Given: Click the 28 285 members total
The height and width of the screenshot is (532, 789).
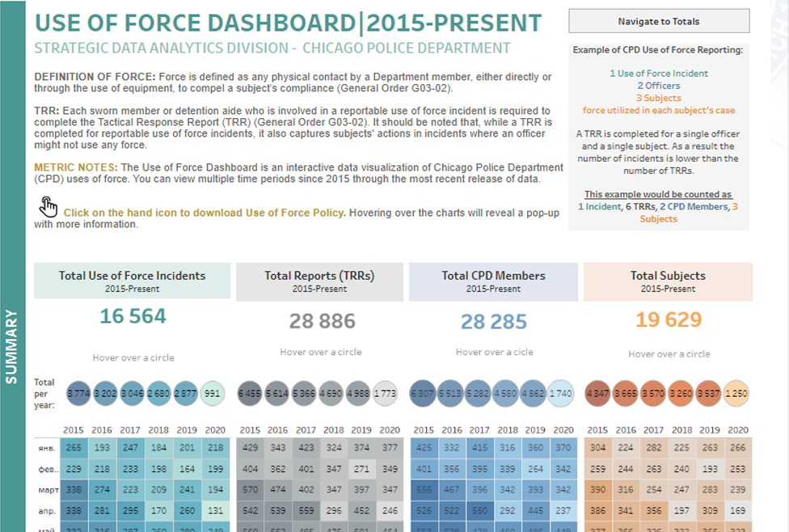Looking at the screenshot, I should click(494, 322).
